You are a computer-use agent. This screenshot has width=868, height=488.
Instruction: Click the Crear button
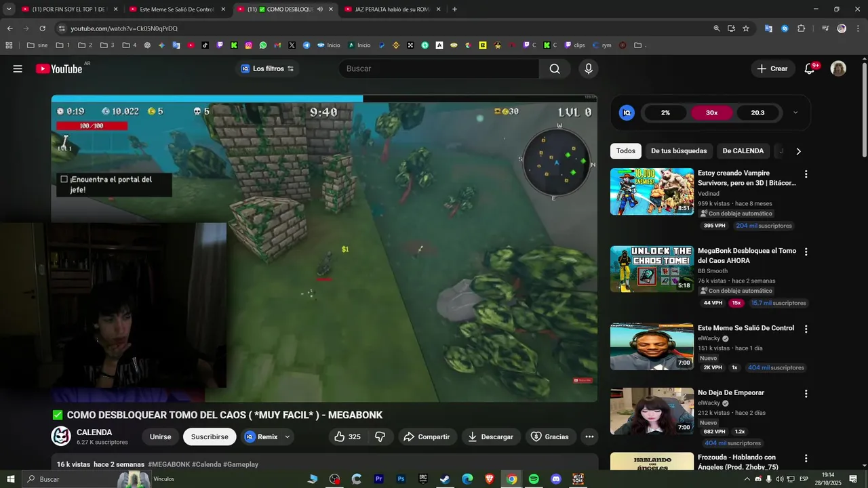[x=772, y=68]
